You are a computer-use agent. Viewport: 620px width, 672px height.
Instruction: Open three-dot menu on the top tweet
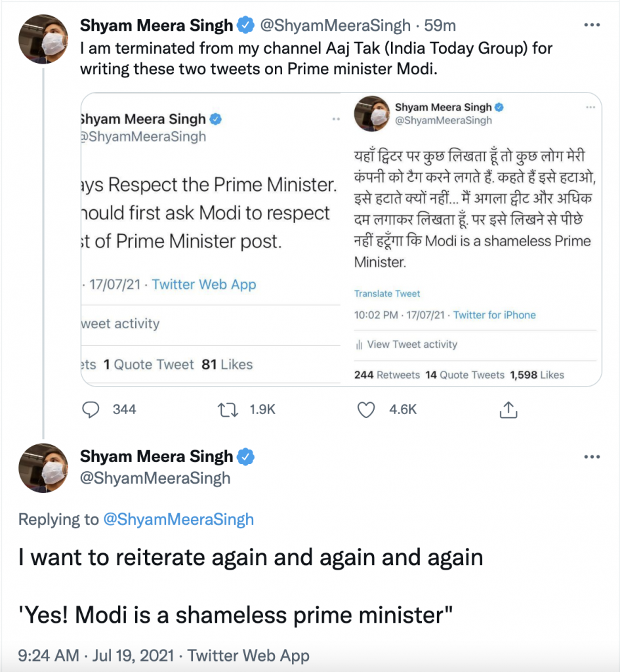[x=592, y=26]
